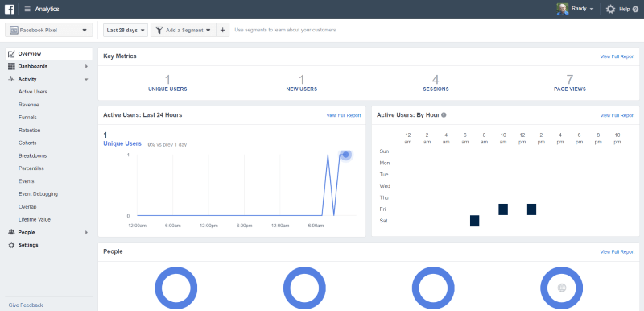644x311 pixels.
Task: Open Breakdowns in the sidebar
Action: coord(32,155)
